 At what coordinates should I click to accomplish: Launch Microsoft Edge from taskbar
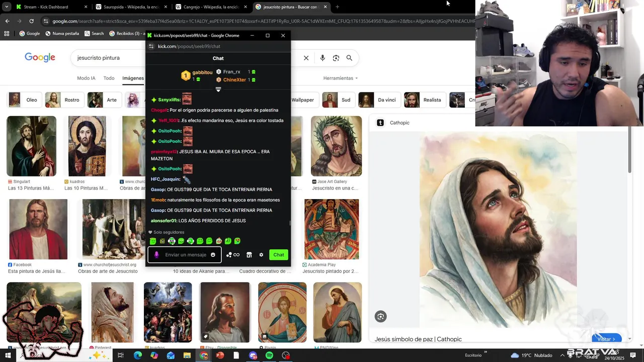coord(137,355)
